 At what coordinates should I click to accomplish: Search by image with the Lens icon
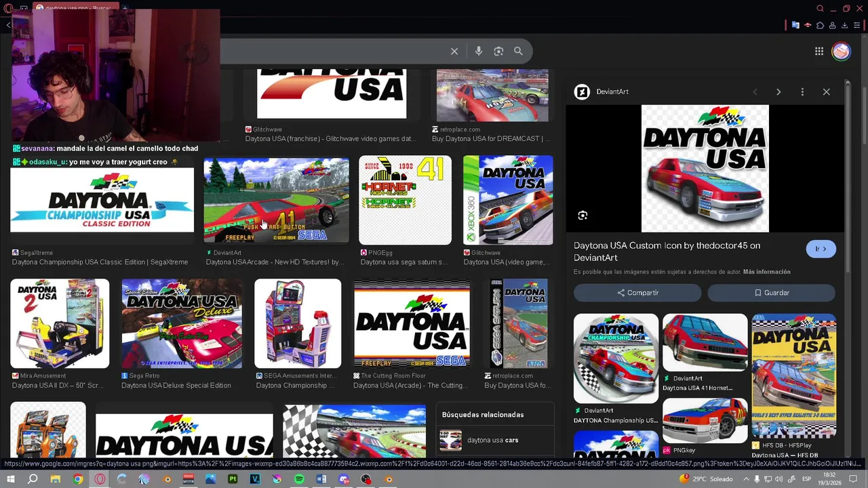498,52
